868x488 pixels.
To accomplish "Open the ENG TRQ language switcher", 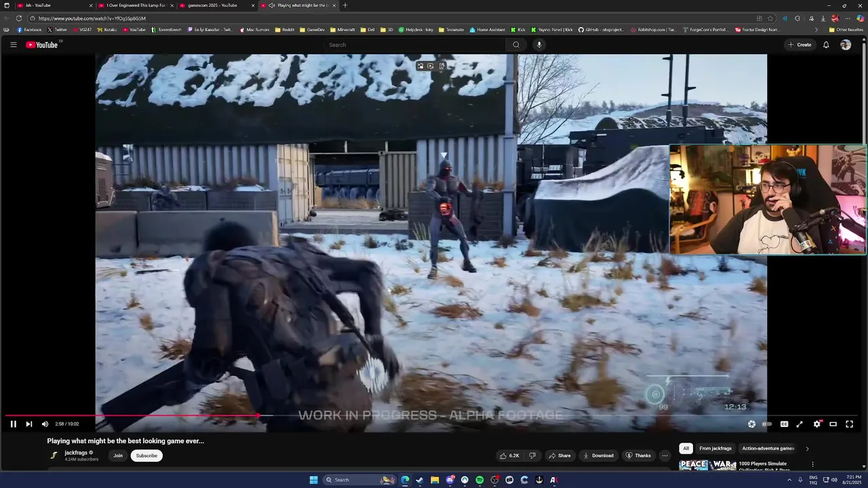I will [813, 480].
